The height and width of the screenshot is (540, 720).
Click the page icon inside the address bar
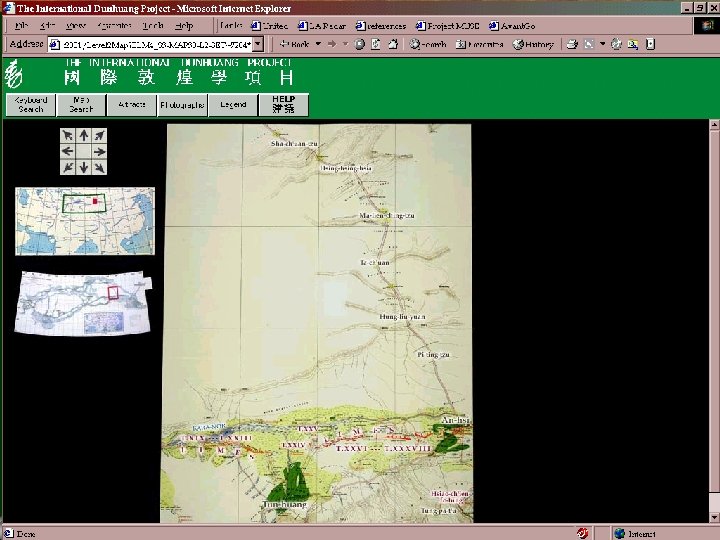[55, 45]
